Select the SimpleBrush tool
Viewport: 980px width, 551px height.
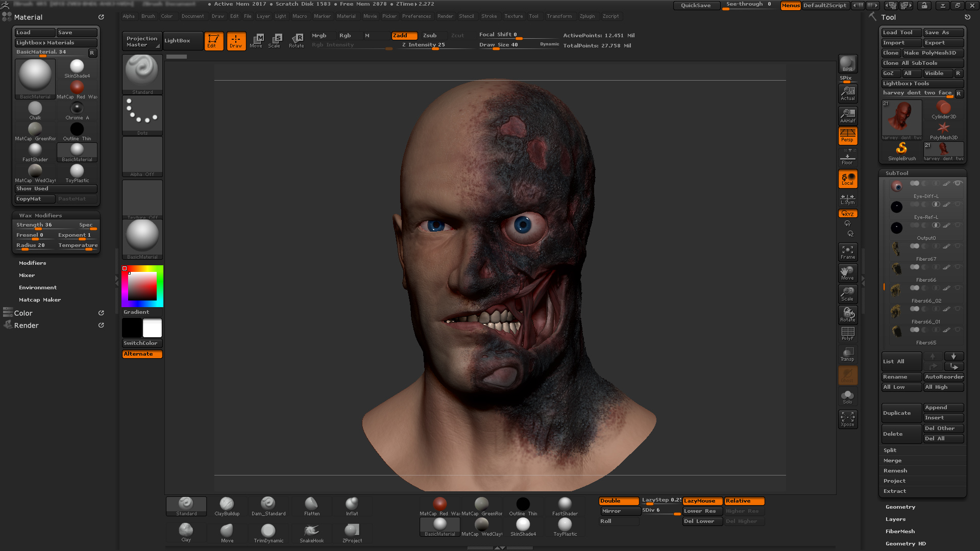(902, 152)
